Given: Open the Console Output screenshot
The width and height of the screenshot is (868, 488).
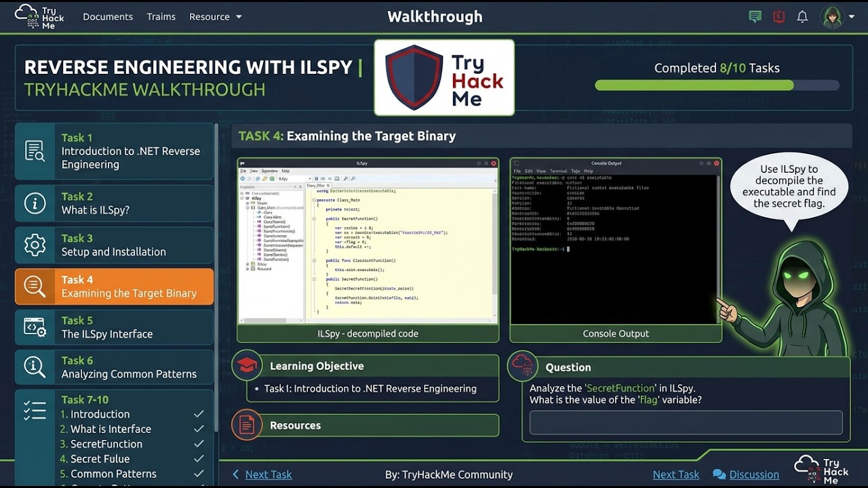Looking at the screenshot, I should [x=616, y=241].
